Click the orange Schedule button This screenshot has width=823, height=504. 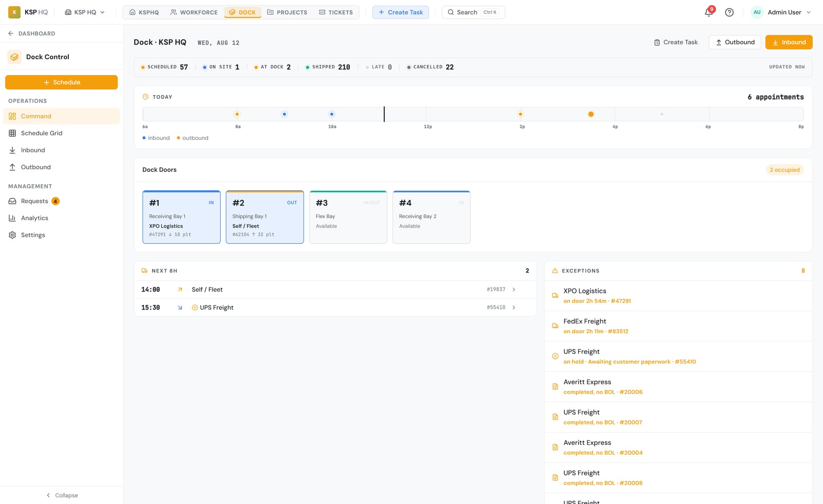tap(62, 82)
